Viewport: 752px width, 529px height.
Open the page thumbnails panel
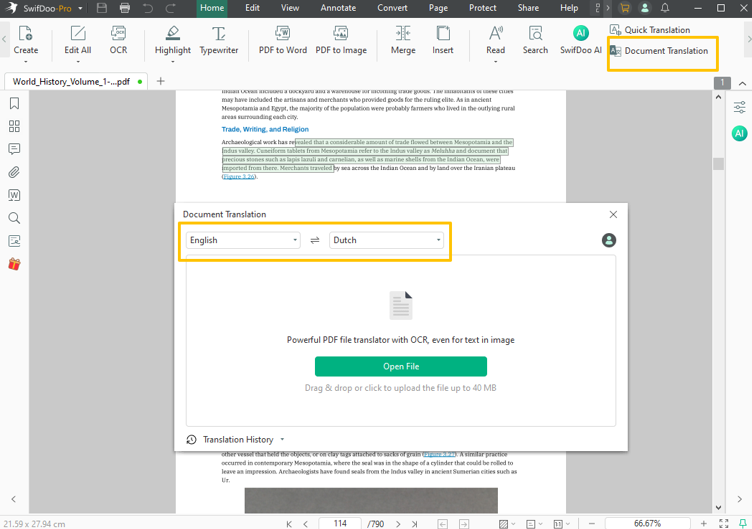point(14,127)
